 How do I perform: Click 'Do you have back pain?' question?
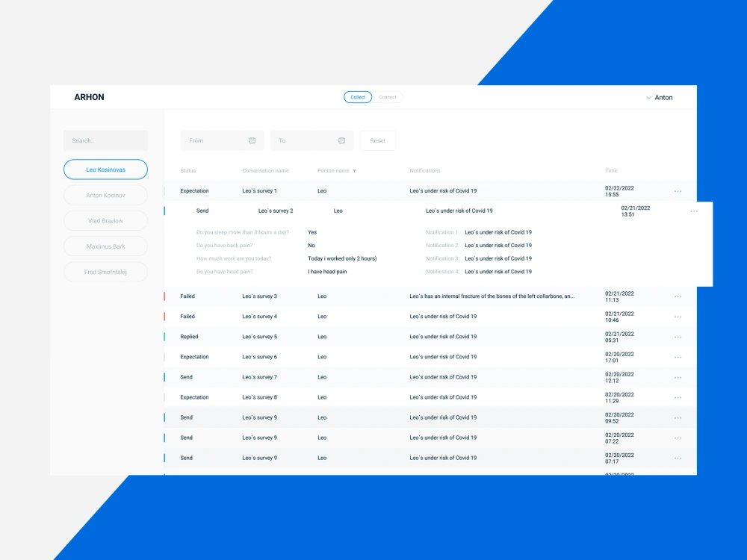[224, 245]
